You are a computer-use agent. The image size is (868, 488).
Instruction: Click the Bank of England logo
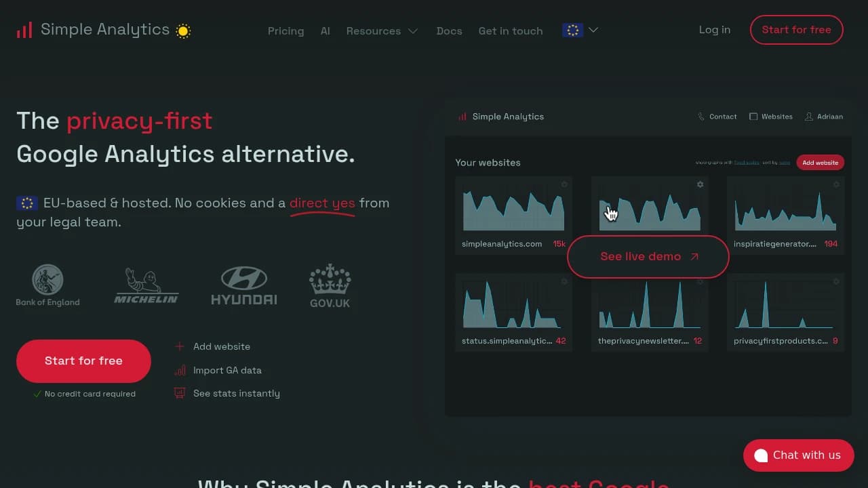point(47,285)
